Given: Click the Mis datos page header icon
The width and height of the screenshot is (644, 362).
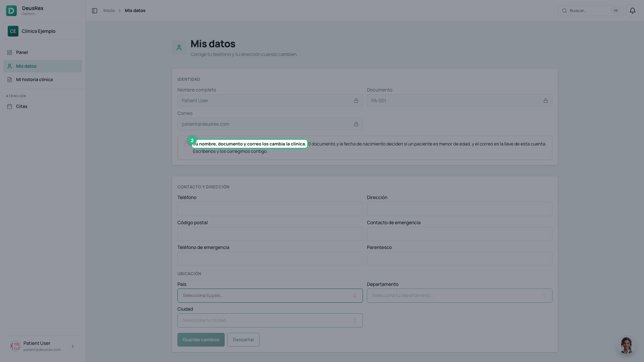Looking at the screenshot, I should click(179, 48).
